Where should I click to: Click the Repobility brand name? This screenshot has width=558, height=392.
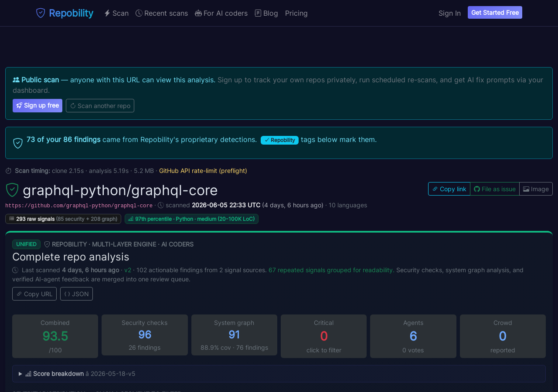click(x=71, y=13)
